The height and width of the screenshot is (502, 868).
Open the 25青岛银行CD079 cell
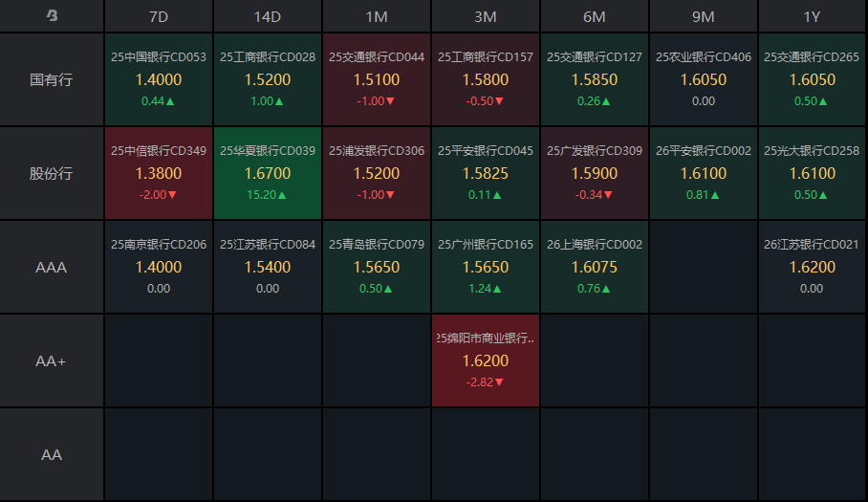coord(377,268)
